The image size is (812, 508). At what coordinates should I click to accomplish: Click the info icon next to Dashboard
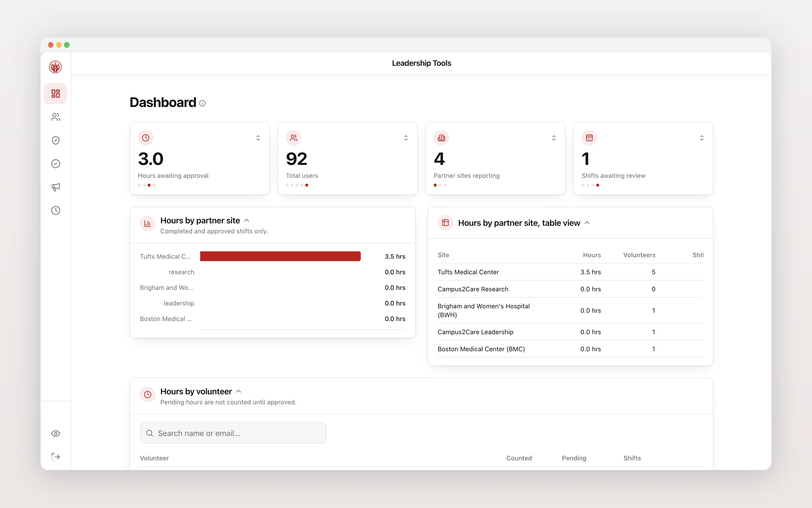click(202, 103)
